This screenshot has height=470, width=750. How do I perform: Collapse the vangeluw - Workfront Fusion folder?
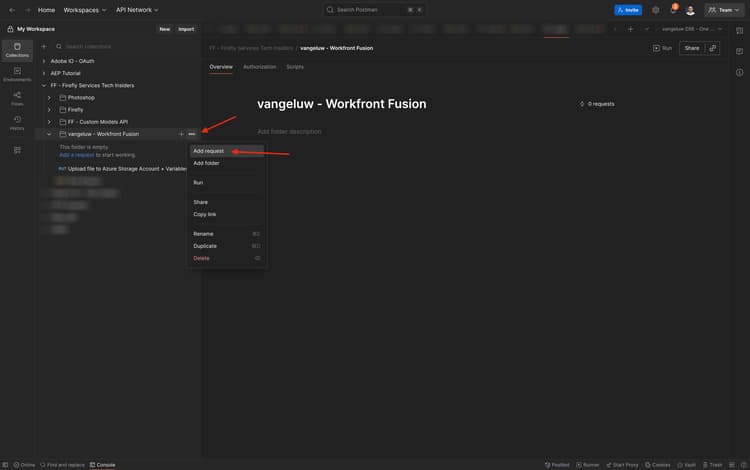click(49, 134)
